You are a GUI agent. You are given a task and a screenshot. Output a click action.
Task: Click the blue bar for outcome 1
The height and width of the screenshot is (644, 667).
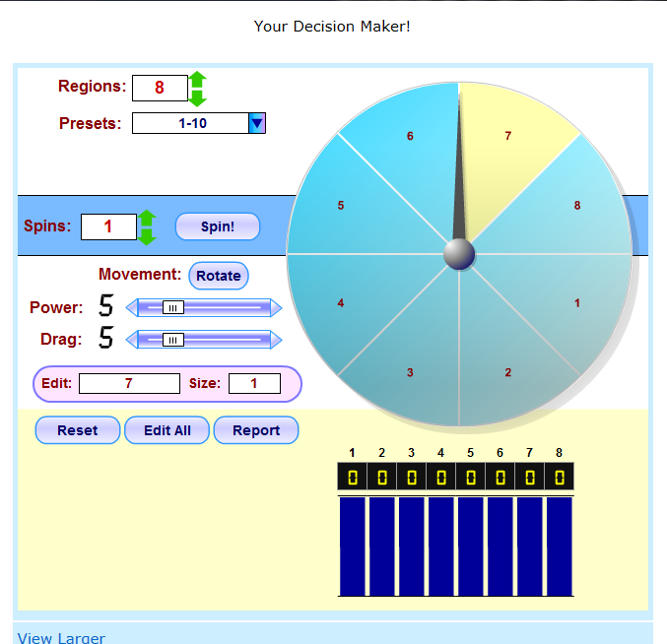tap(352, 547)
